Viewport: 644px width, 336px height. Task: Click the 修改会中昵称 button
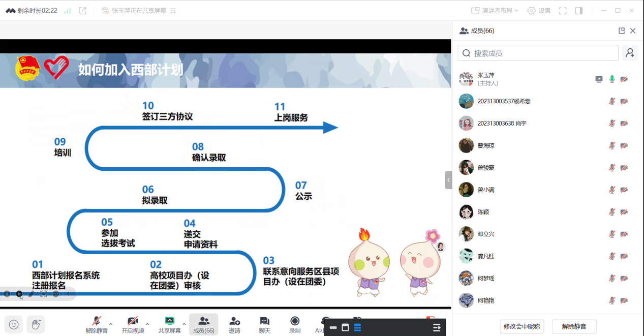point(522,326)
